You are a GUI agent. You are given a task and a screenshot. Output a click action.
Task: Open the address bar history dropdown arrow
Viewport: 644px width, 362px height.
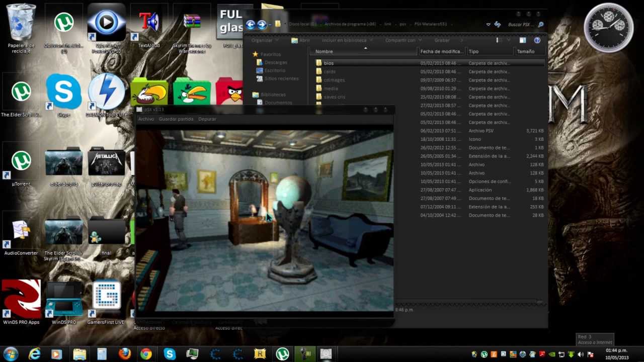pyautogui.click(x=488, y=24)
